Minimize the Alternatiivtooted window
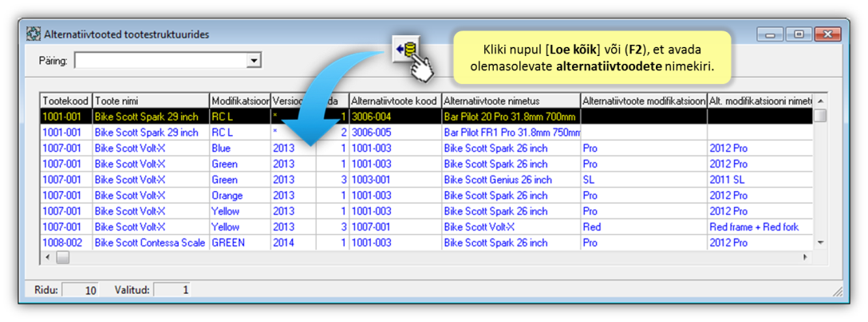The width and height of the screenshot is (868, 322). [770, 34]
